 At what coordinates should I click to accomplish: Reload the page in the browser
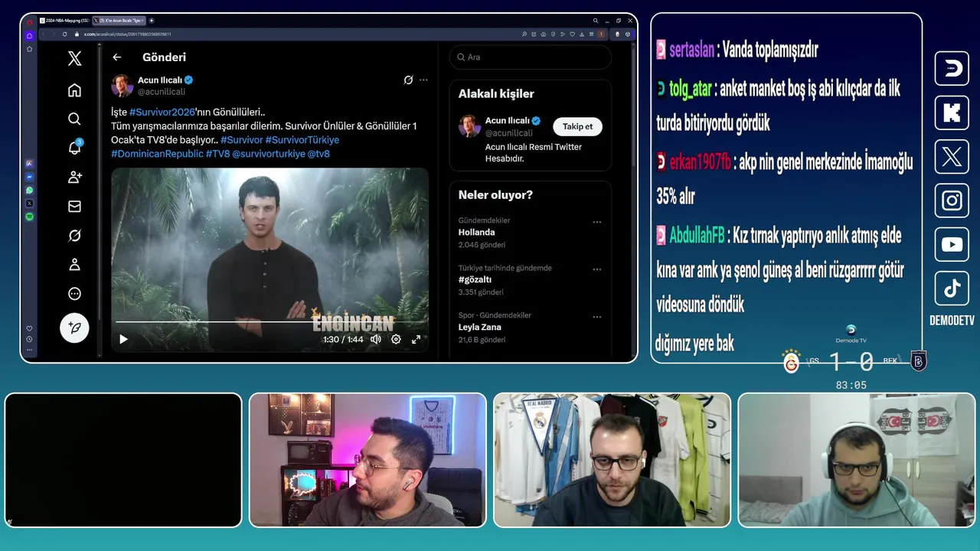click(64, 34)
